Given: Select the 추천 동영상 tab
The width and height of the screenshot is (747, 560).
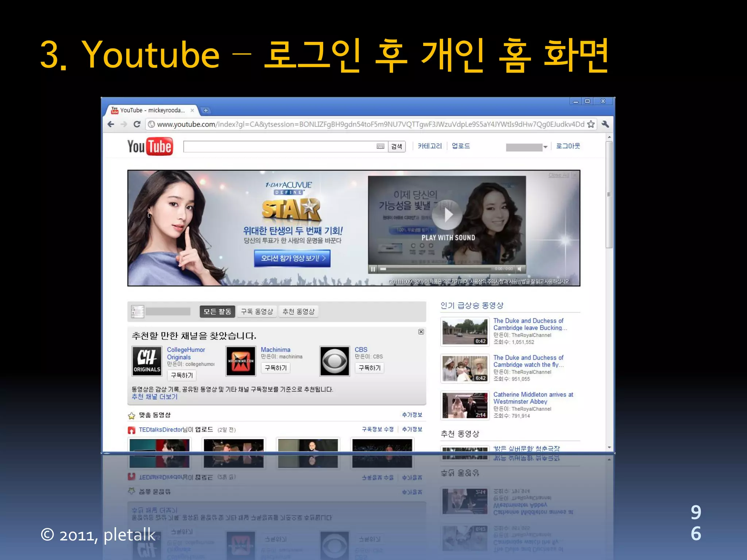Looking at the screenshot, I should [298, 312].
